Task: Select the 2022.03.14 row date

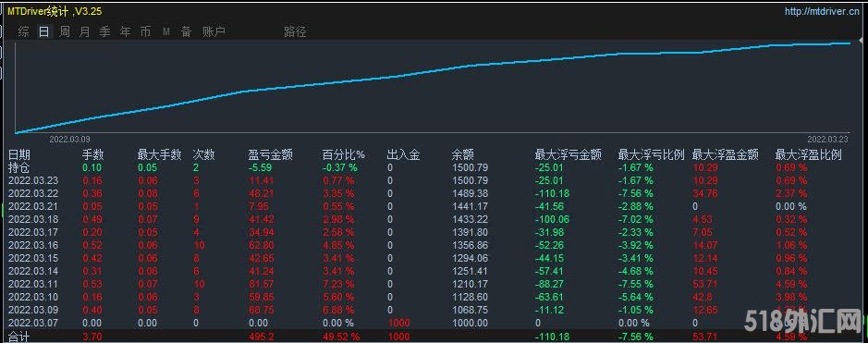Action: (33, 271)
